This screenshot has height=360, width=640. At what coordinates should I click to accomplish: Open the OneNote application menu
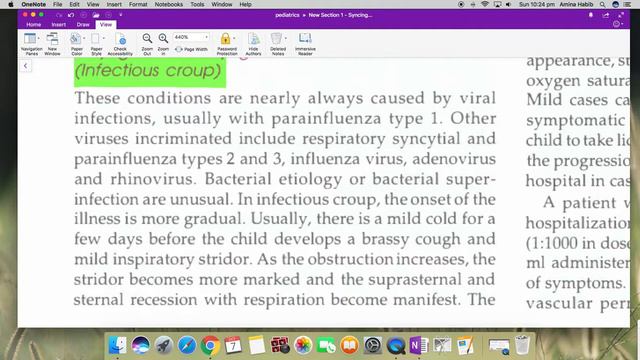pyautogui.click(x=33, y=4)
